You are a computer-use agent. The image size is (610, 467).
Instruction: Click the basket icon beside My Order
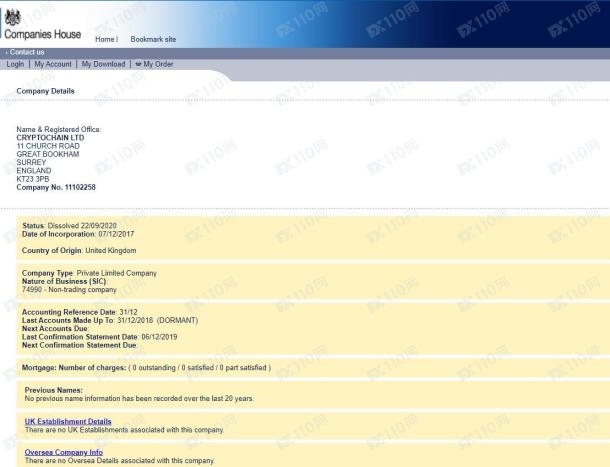[x=138, y=64]
